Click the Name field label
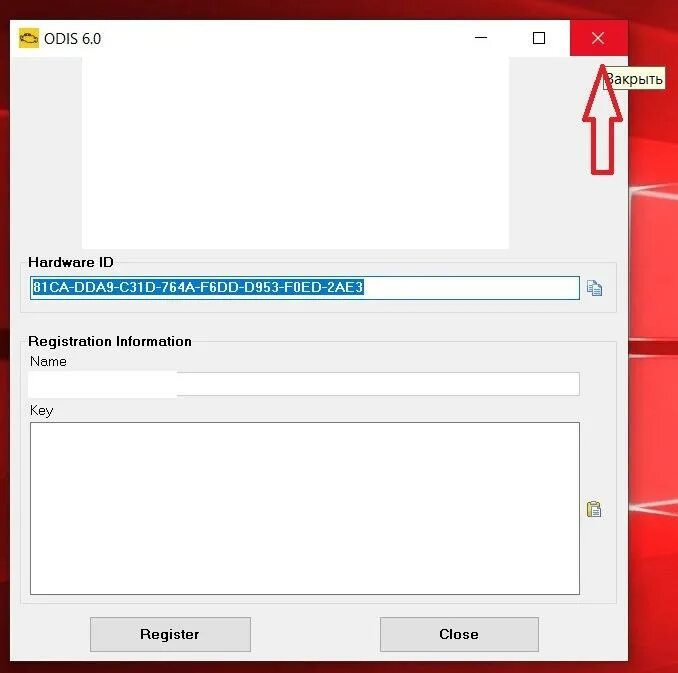Image resolution: width=678 pixels, height=673 pixels. tap(48, 361)
